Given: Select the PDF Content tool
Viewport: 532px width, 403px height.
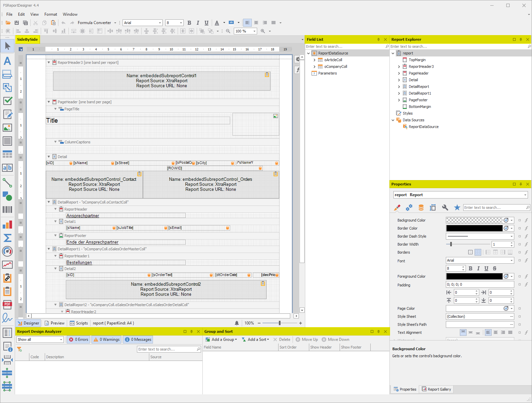Looking at the screenshot, I should click(7, 304).
